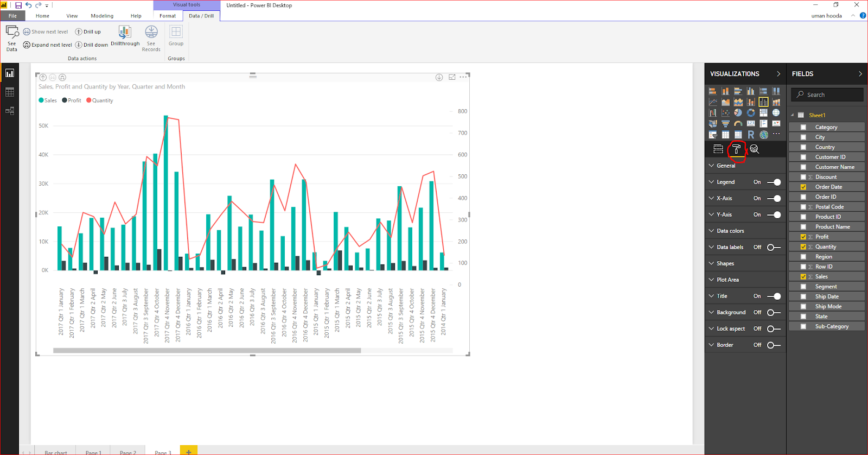Turn off the X-Axis toggle
868x455 pixels.
774,198
